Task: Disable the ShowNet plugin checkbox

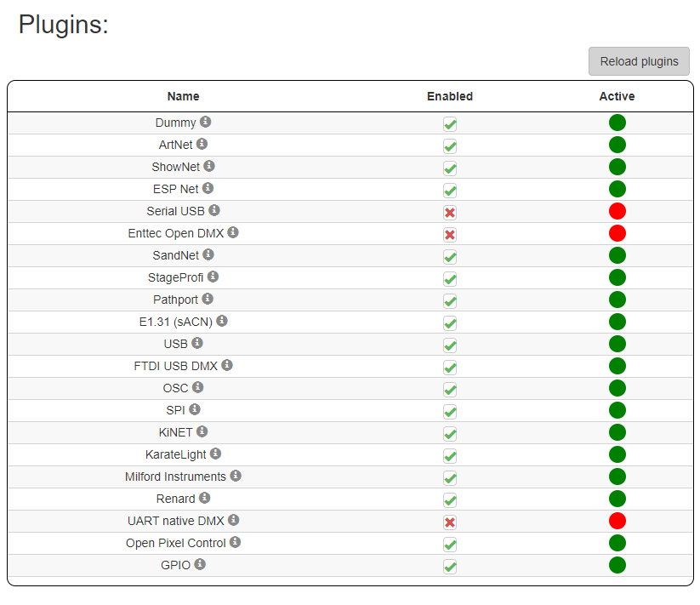Action: click(x=450, y=168)
